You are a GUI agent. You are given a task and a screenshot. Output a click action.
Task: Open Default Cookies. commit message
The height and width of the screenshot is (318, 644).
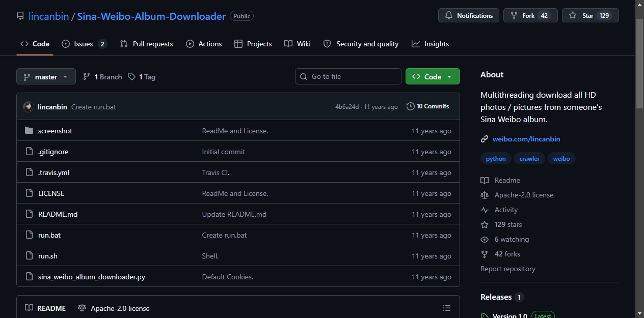pyautogui.click(x=228, y=277)
